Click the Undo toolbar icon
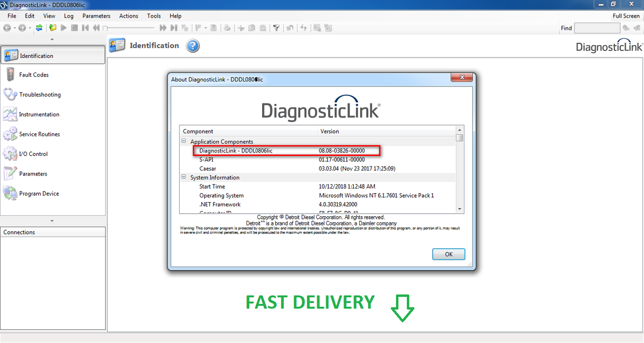This screenshot has height=343, width=644. tap(290, 28)
